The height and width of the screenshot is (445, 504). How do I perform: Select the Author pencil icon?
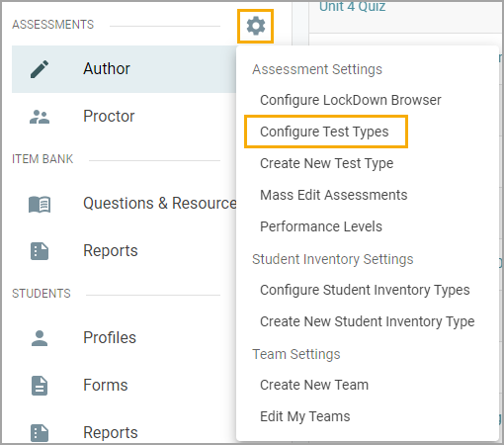(x=40, y=69)
